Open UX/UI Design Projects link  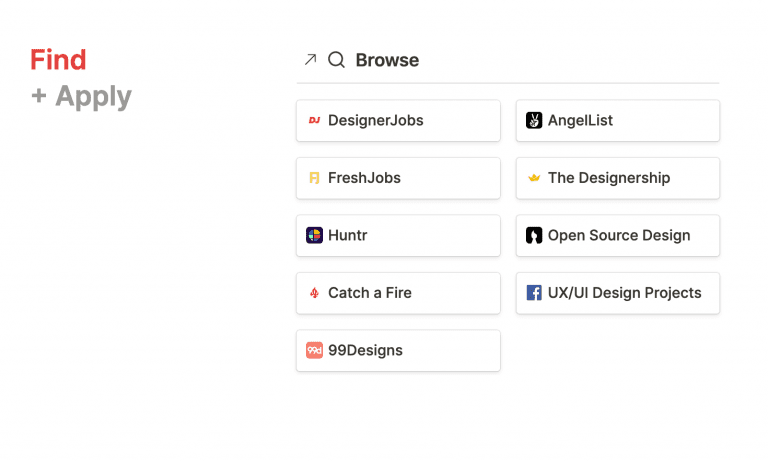618,293
